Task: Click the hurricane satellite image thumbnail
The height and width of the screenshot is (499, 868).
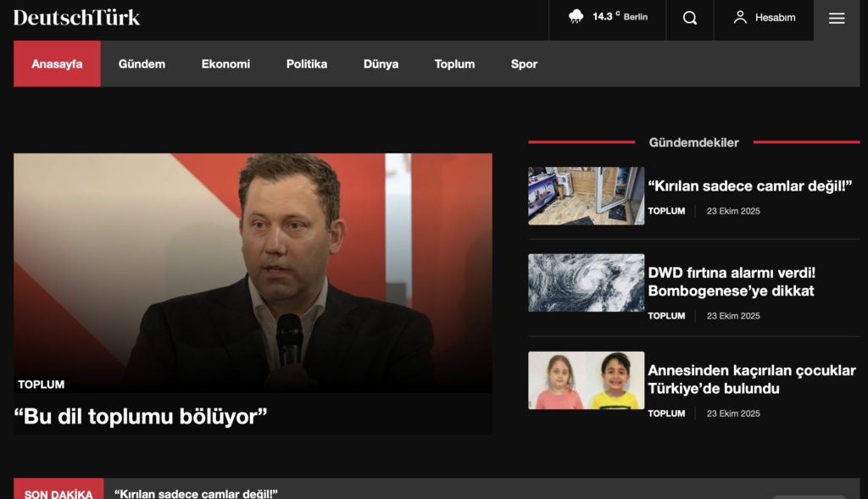Action: click(586, 283)
